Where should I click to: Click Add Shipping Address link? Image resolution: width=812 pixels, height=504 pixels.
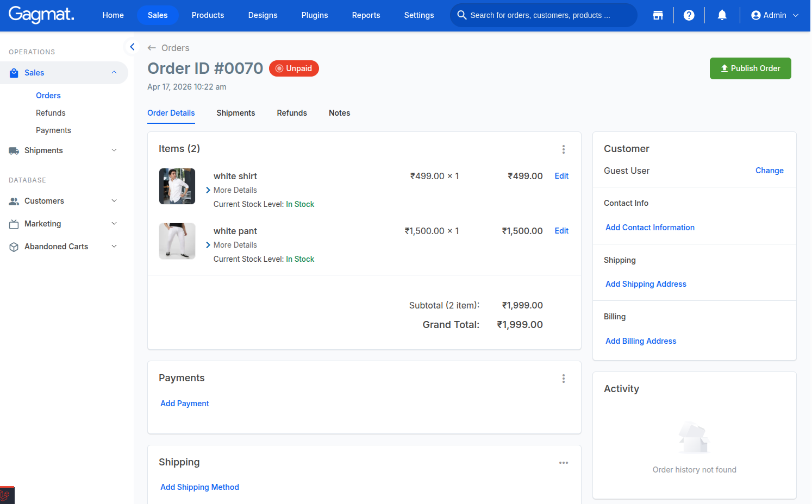click(646, 284)
